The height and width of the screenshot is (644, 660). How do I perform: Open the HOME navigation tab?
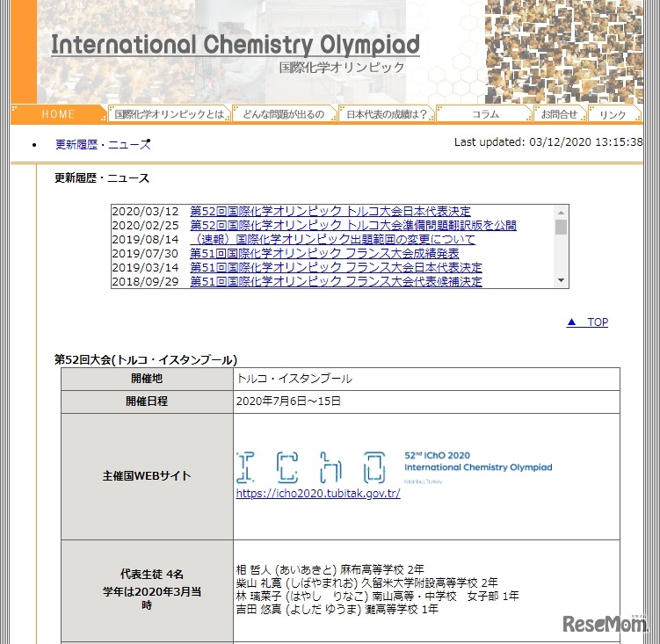[x=59, y=114]
